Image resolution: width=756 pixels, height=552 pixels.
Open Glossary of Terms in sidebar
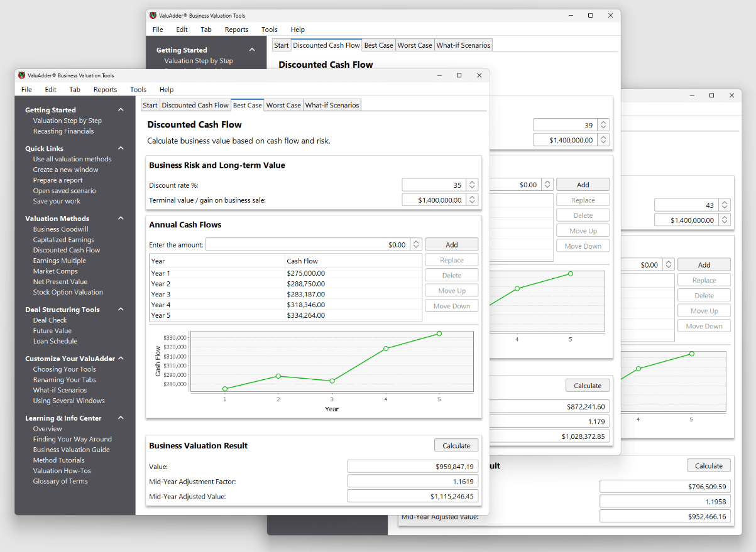pyautogui.click(x=60, y=482)
